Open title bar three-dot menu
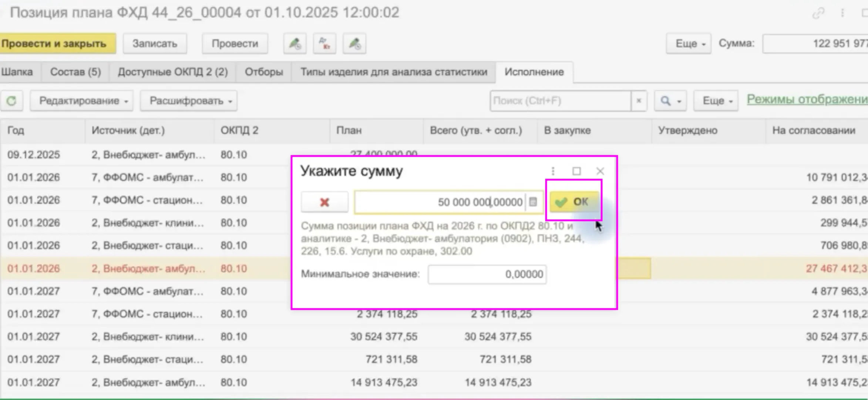This screenshot has height=400, width=868. [842, 13]
